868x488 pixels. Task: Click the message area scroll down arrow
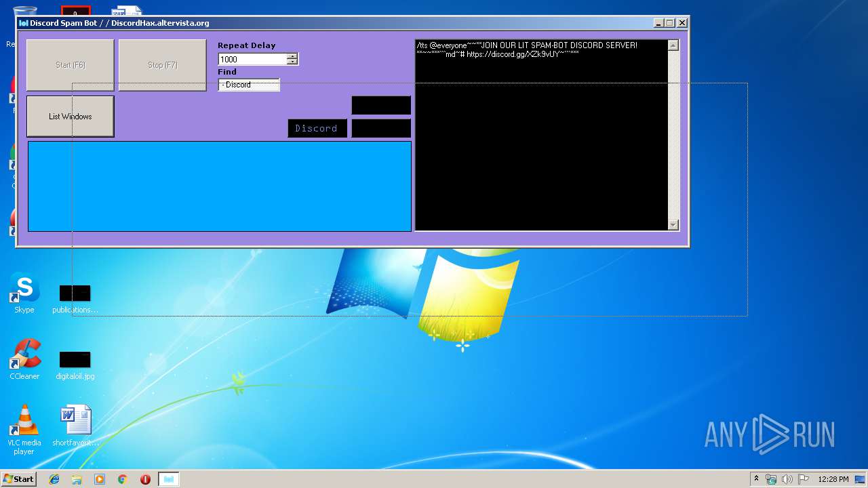pyautogui.click(x=673, y=225)
